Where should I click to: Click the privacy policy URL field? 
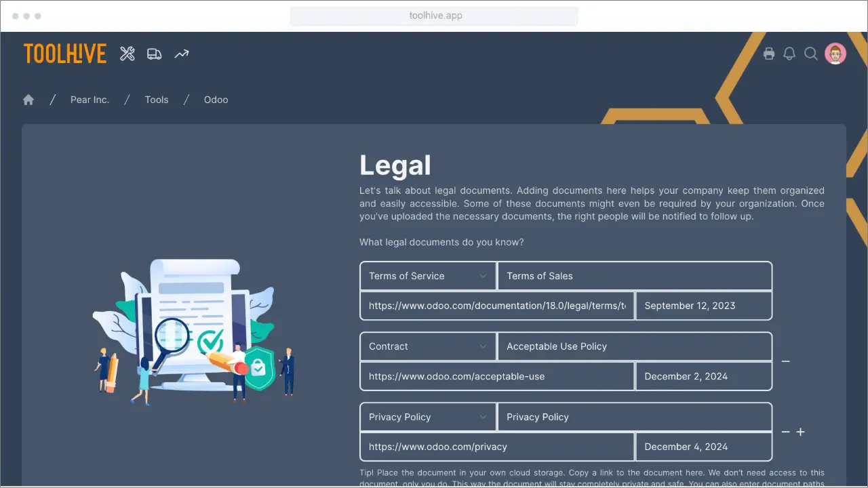click(x=496, y=447)
